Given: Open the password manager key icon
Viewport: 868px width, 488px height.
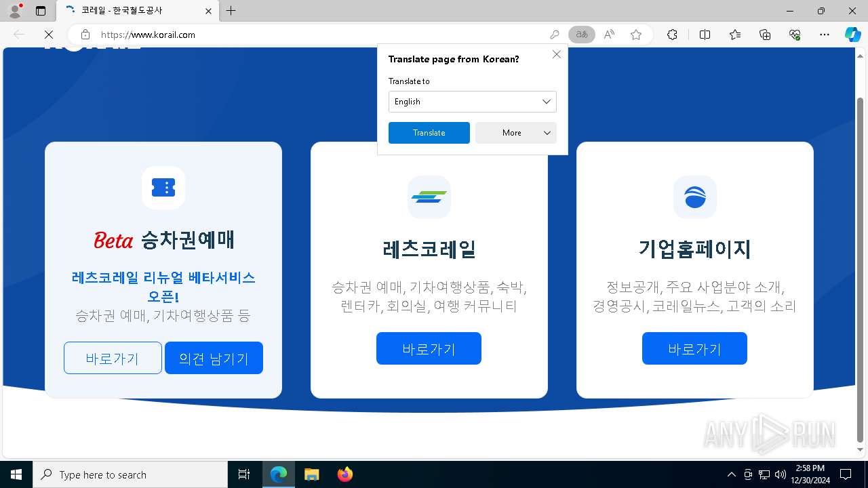Looking at the screenshot, I should 555,35.
